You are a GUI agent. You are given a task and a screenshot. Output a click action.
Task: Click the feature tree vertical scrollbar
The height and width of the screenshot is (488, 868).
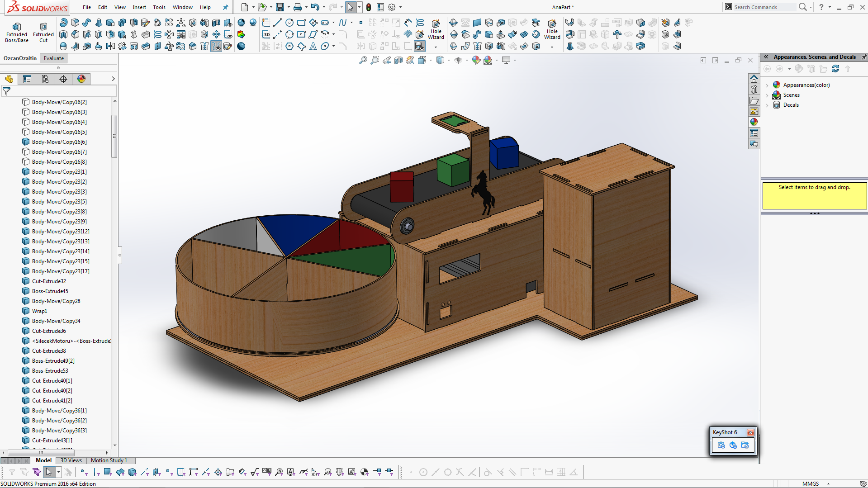tap(114, 136)
